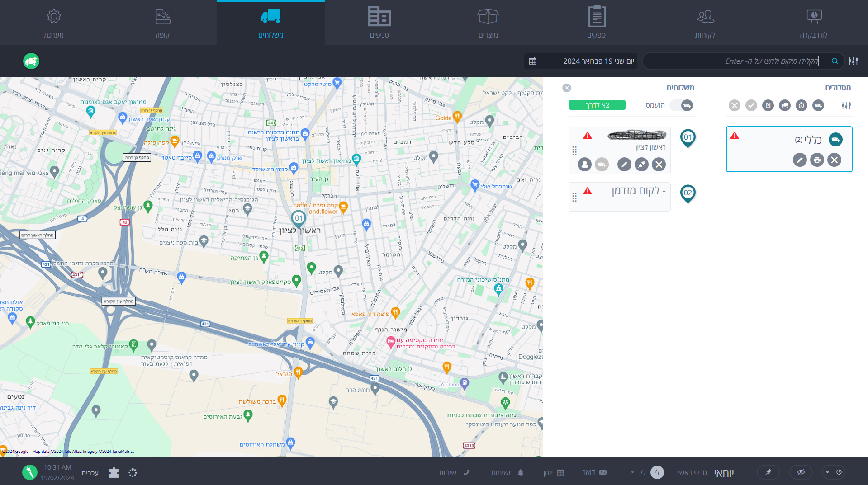Click the green add shipment truck icon
This screenshot has height=485, width=868.
pos(31,61)
